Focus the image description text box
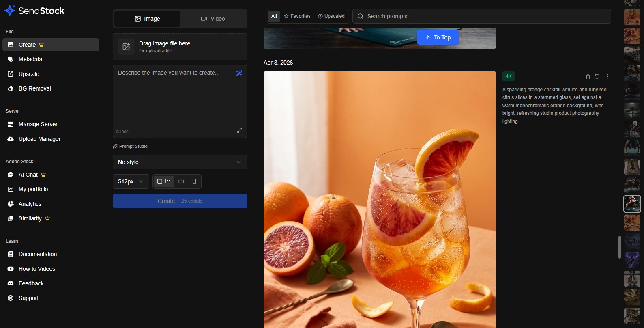The width and height of the screenshot is (644, 328). (x=180, y=101)
